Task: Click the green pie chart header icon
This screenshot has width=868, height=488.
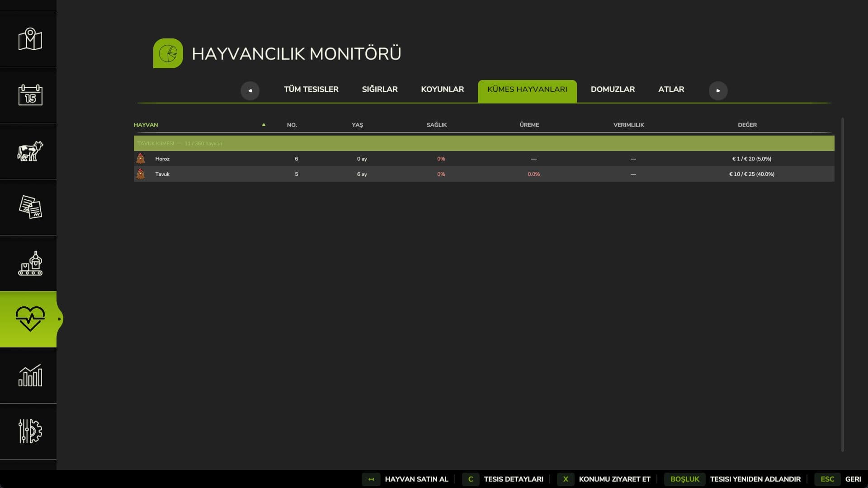Action: tap(168, 53)
